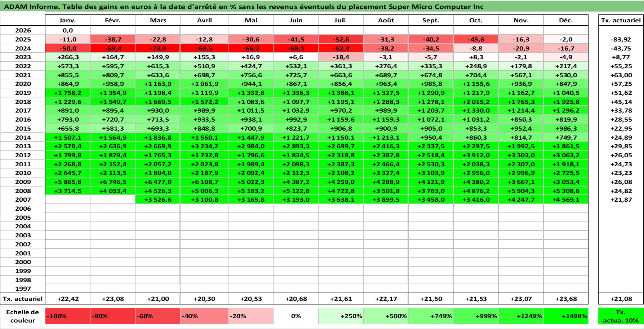
Task: Click the Sept. column header
Action: 431,21
